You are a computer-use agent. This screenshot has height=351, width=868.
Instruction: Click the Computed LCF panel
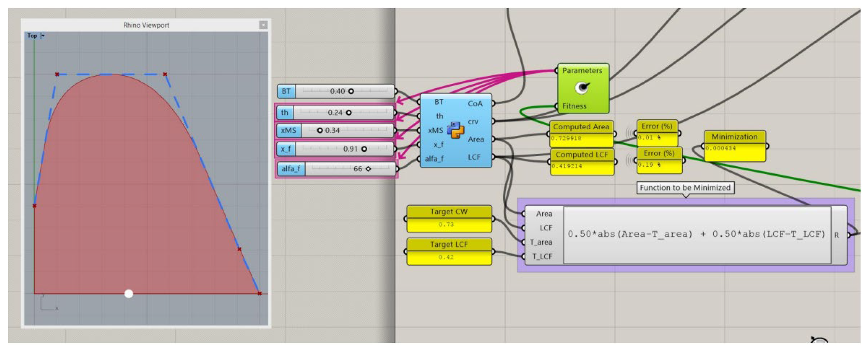pyautogui.click(x=581, y=162)
